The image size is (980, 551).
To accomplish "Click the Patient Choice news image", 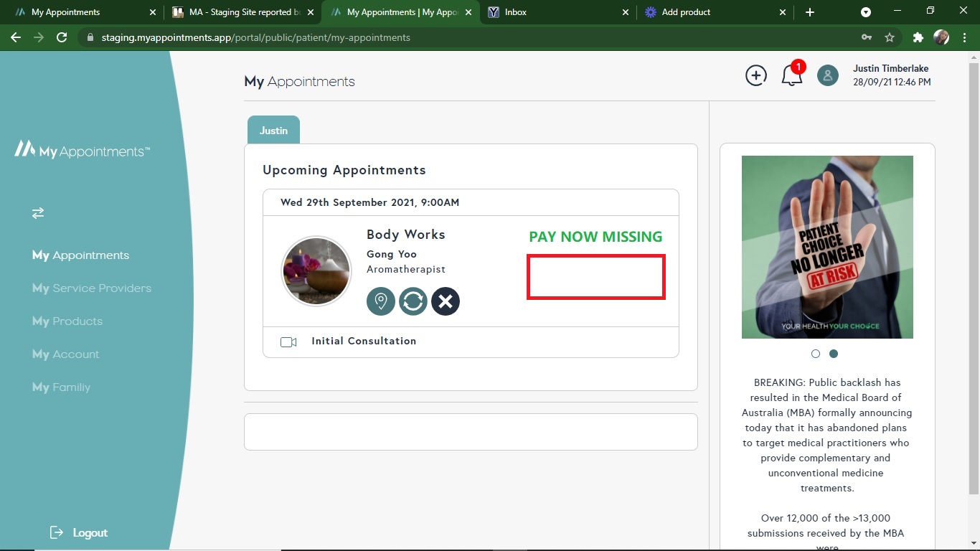I will 827,247.
